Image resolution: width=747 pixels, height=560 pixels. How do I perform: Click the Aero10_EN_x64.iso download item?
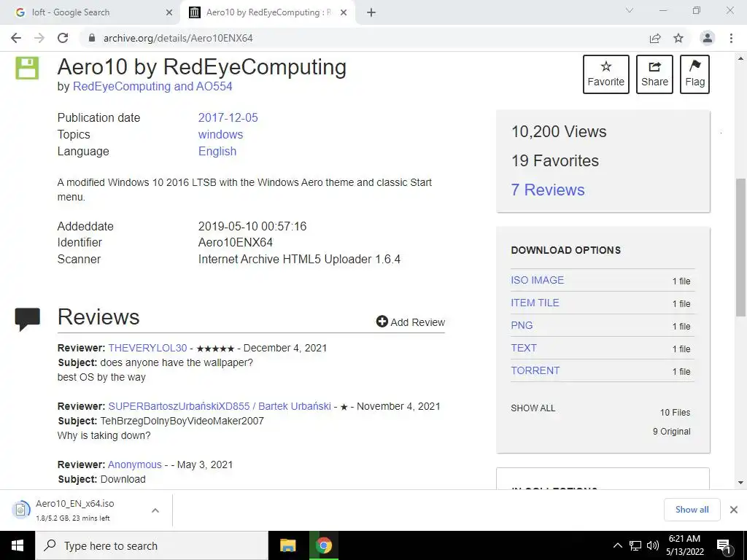pyautogui.click(x=75, y=510)
